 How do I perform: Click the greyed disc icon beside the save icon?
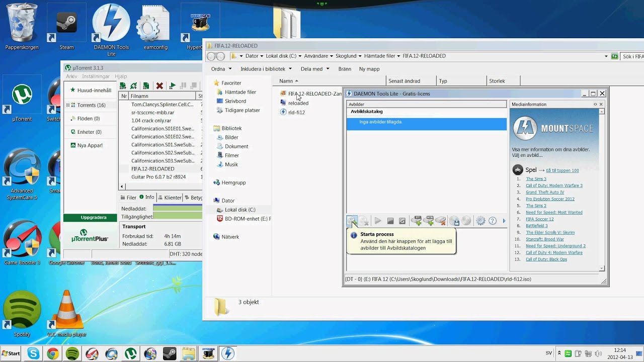466,221
